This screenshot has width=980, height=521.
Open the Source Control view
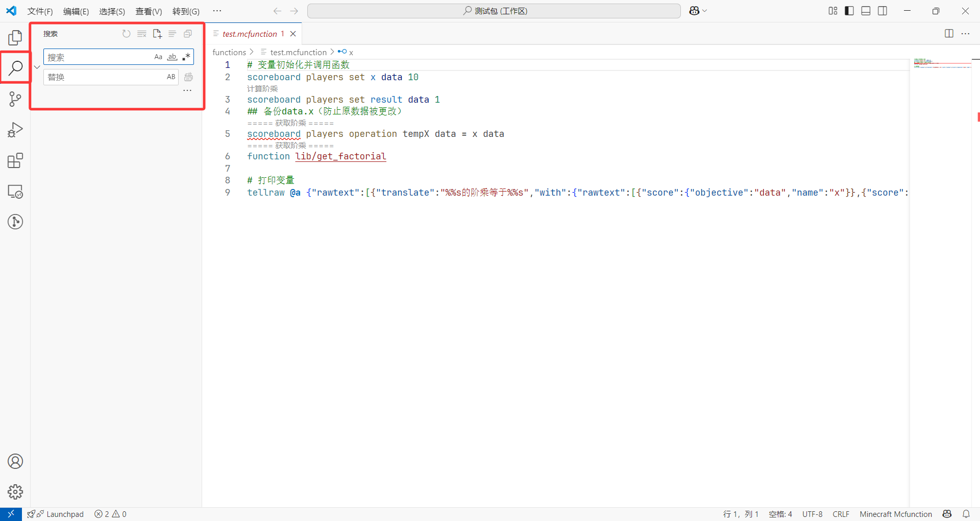pos(15,99)
